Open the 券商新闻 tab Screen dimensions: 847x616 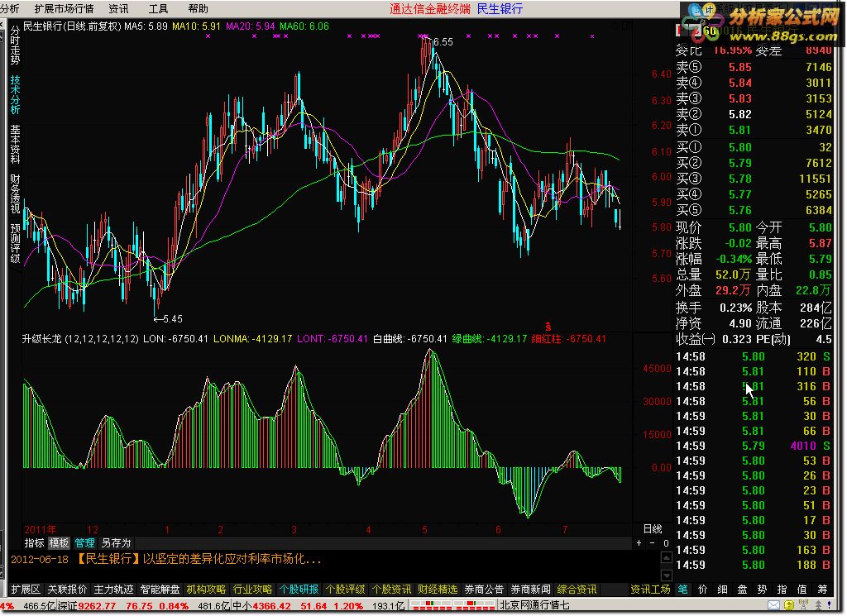(x=530, y=589)
